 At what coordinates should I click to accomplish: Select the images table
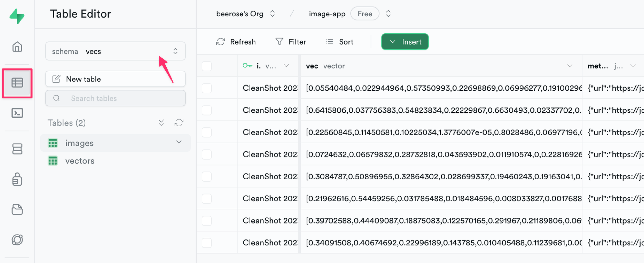(79, 143)
